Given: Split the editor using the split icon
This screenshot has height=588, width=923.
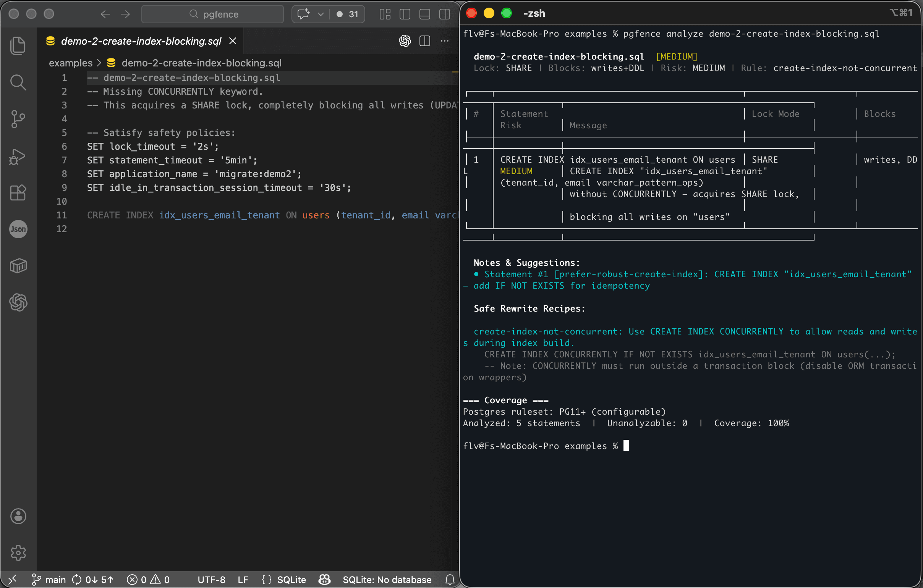Looking at the screenshot, I should click(425, 41).
